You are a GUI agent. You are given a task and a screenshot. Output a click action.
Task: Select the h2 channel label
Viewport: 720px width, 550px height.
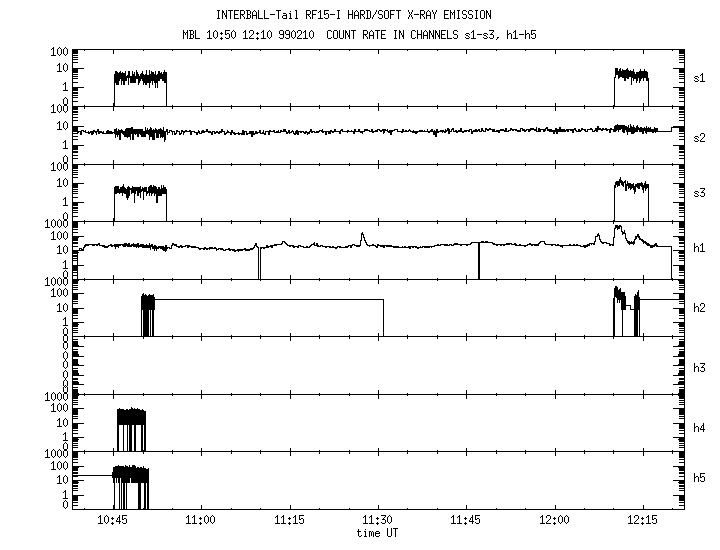(700, 307)
